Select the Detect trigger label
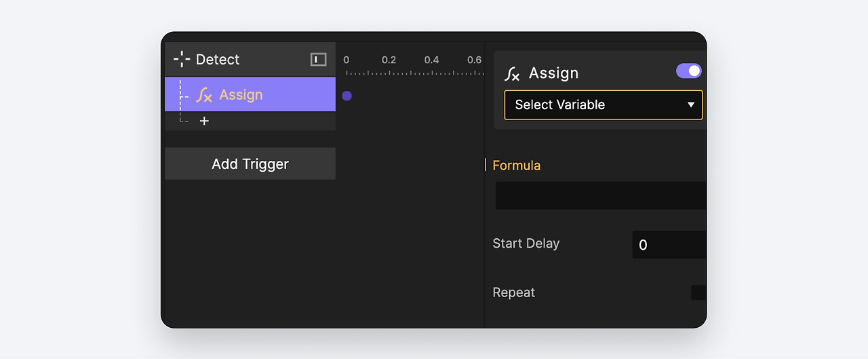Screen dimensions: 868x359 218,60
